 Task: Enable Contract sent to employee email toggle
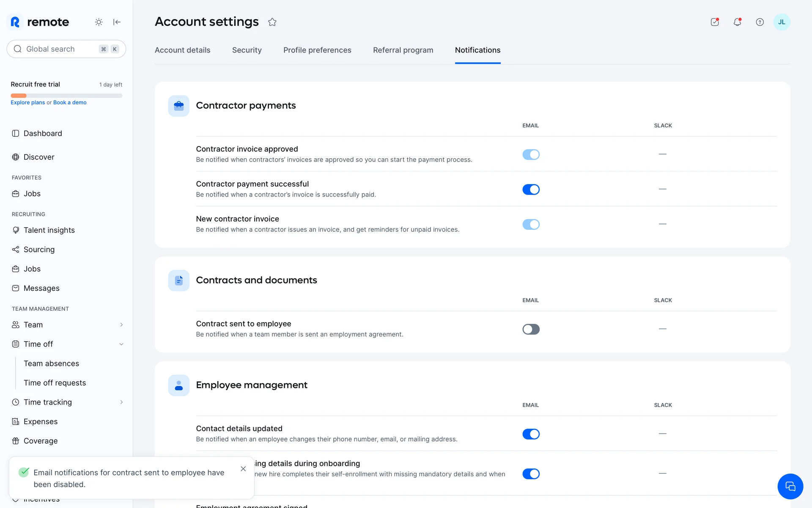pyautogui.click(x=531, y=329)
